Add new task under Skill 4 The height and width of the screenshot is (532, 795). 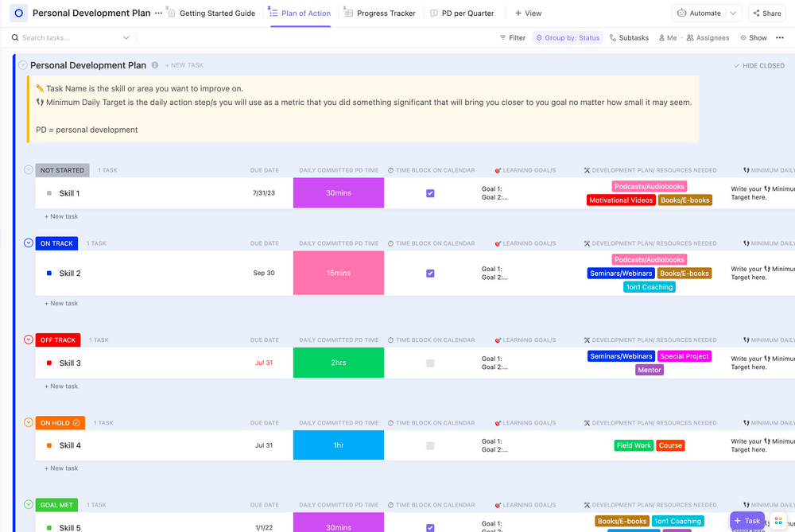coord(61,468)
